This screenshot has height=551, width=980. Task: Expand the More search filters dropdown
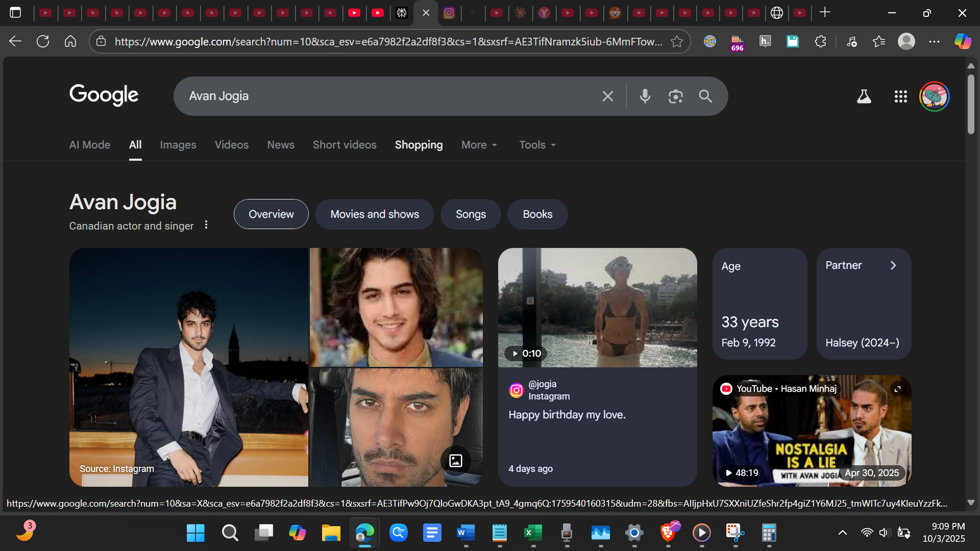click(479, 145)
